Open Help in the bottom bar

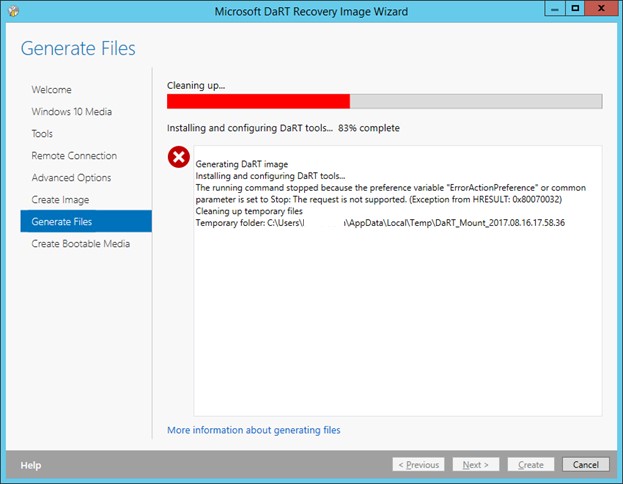coord(31,465)
